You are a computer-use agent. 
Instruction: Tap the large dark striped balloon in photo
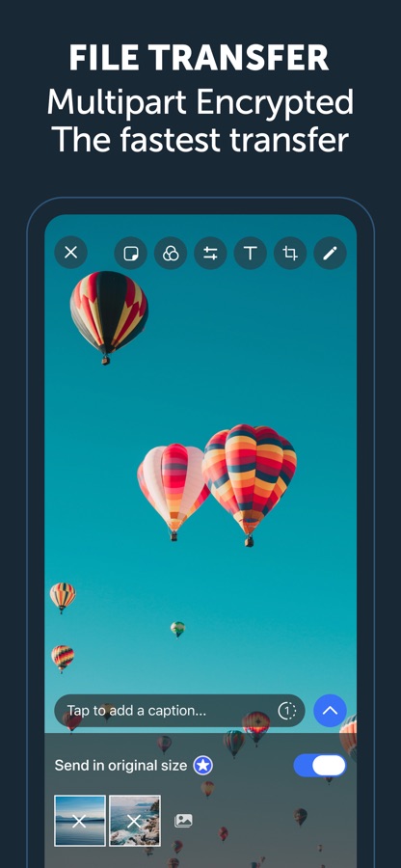[x=109, y=315]
